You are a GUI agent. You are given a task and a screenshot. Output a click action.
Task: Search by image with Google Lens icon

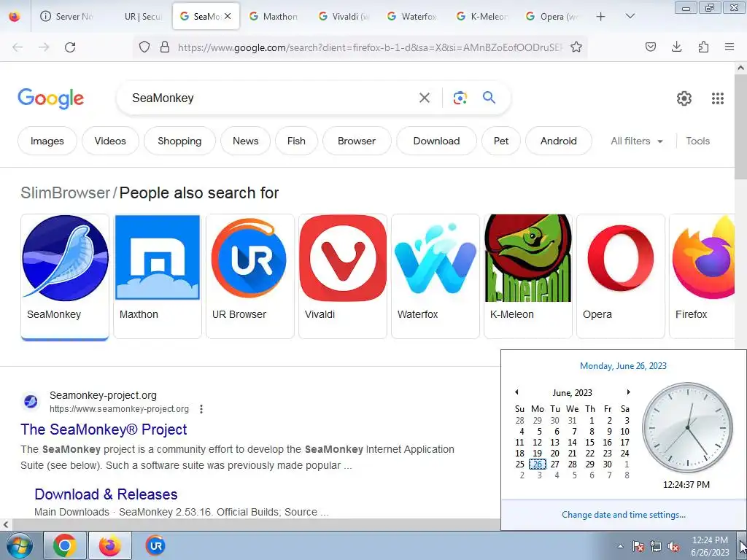460,98
